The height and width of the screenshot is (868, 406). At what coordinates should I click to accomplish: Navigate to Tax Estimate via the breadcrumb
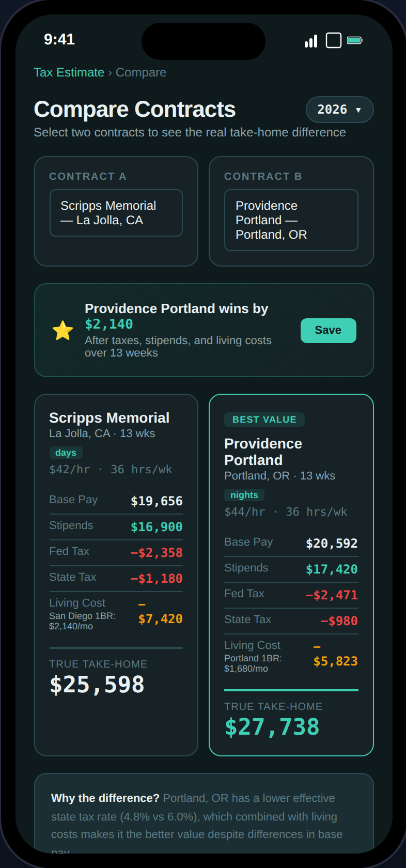[69, 72]
